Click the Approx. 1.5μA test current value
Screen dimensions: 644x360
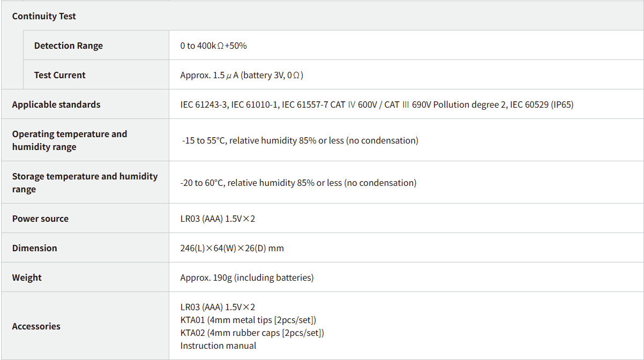pyautogui.click(x=242, y=75)
